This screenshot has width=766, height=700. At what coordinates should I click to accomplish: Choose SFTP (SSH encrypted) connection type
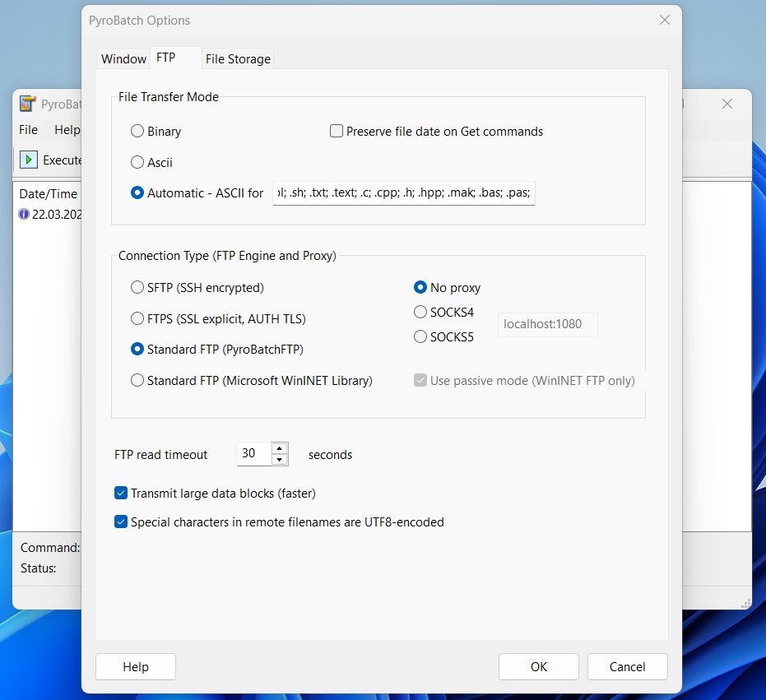click(137, 288)
